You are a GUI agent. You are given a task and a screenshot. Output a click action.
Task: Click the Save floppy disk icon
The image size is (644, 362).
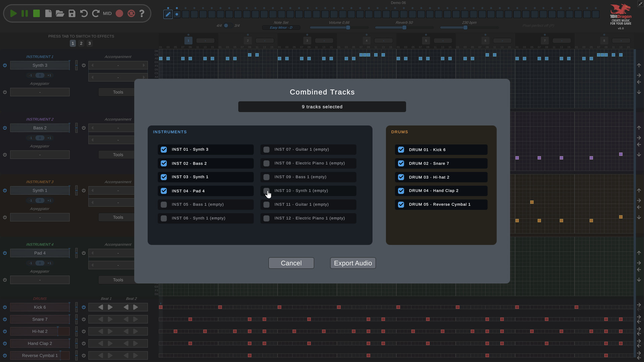[x=72, y=13]
